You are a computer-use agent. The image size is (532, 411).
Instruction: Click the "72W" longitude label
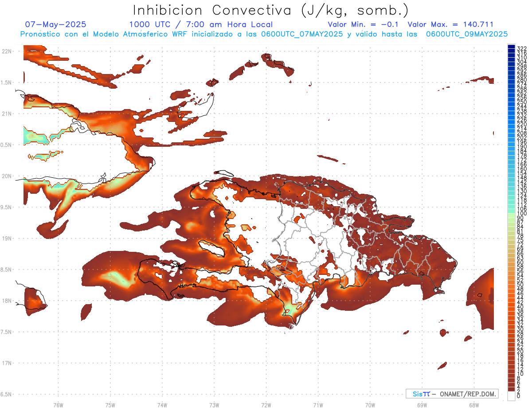266,404
